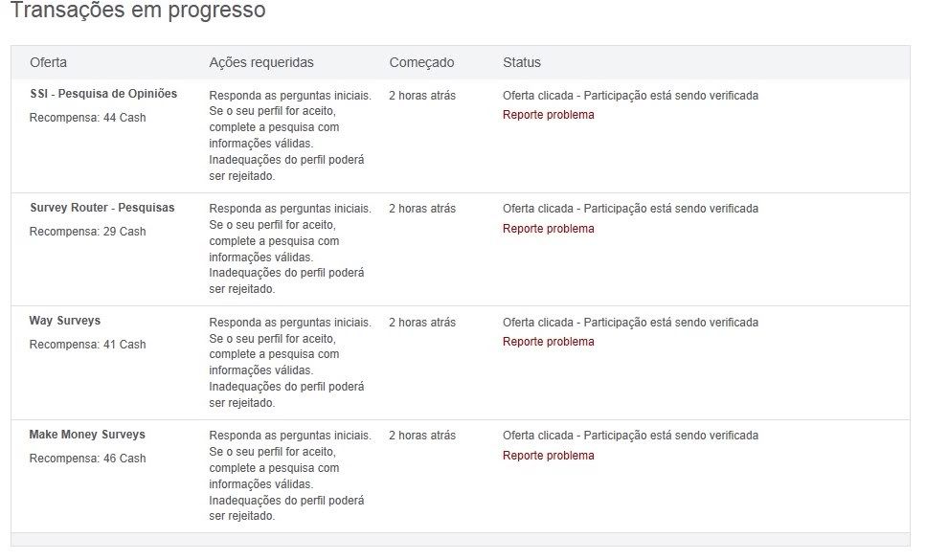Click 'Reporte problema' for SSI offer
This screenshot has width=926, height=560.
point(548,115)
